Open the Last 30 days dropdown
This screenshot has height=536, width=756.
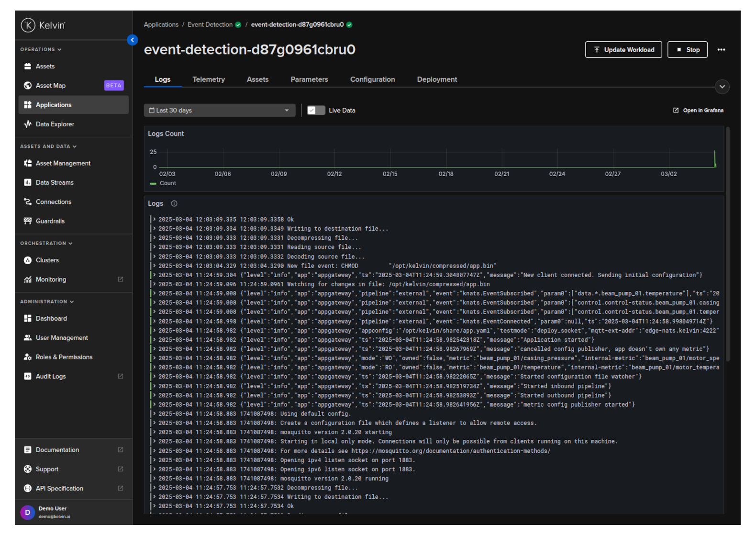219,111
